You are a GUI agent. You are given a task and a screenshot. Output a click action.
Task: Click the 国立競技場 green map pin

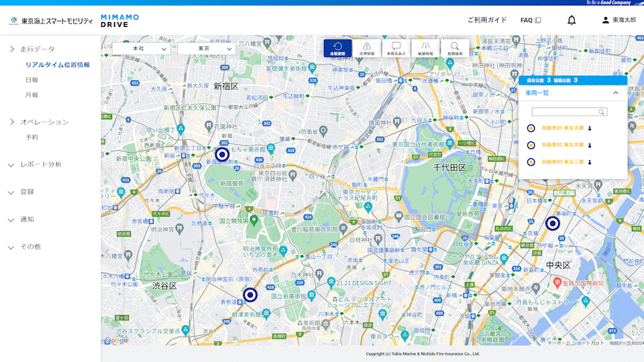(x=254, y=221)
